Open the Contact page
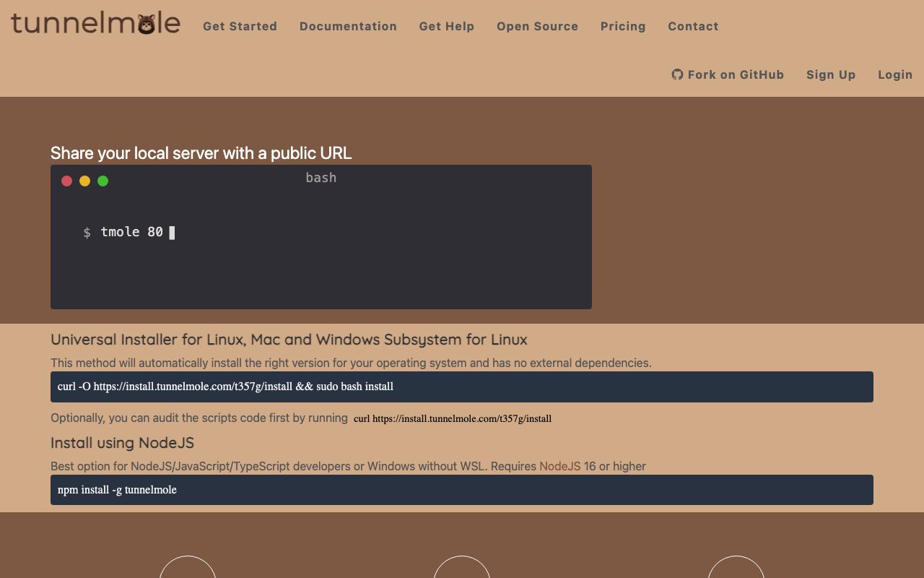The height and width of the screenshot is (578, 924). [693, 26]
